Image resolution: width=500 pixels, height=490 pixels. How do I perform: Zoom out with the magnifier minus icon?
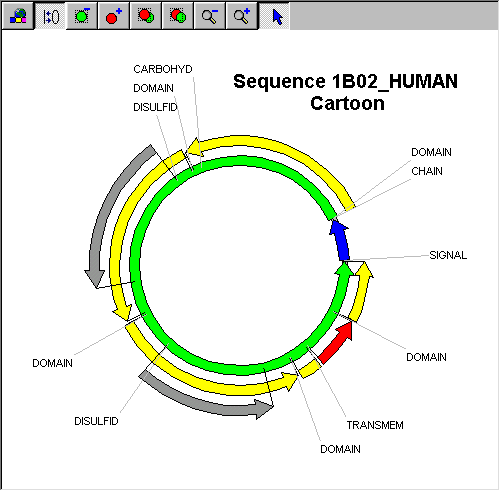click(210, 16)
